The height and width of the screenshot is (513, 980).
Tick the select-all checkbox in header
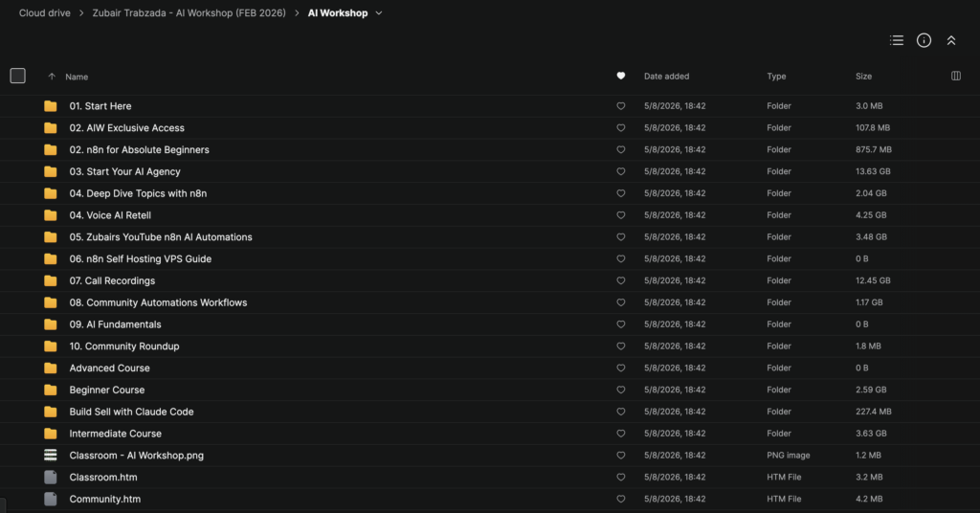click(x=17, y=76)
